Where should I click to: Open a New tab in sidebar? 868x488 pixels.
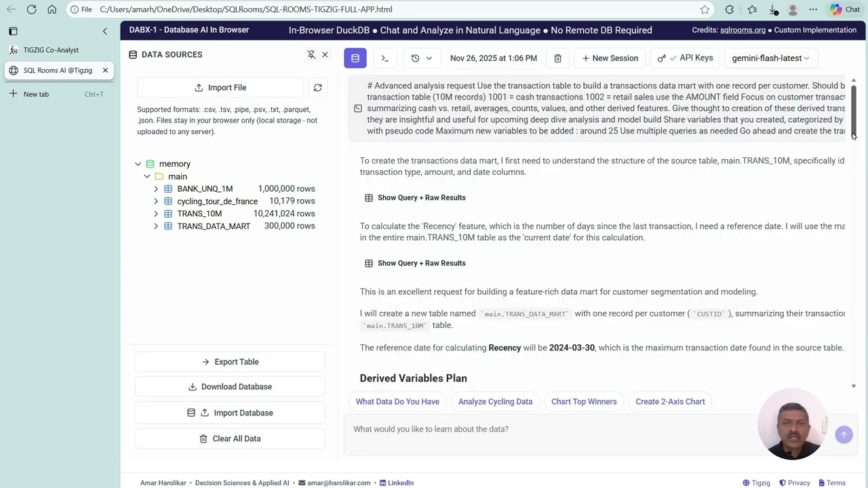(x=58, y=94)
